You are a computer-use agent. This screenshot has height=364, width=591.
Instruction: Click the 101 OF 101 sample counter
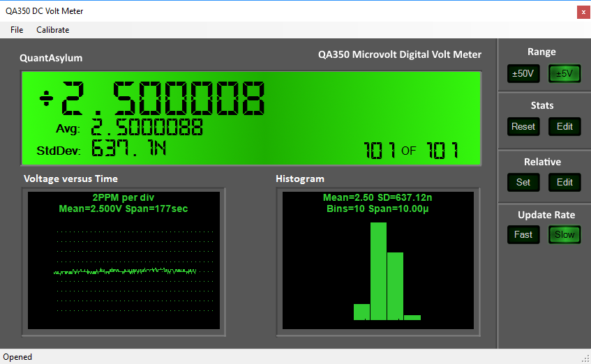410,150
